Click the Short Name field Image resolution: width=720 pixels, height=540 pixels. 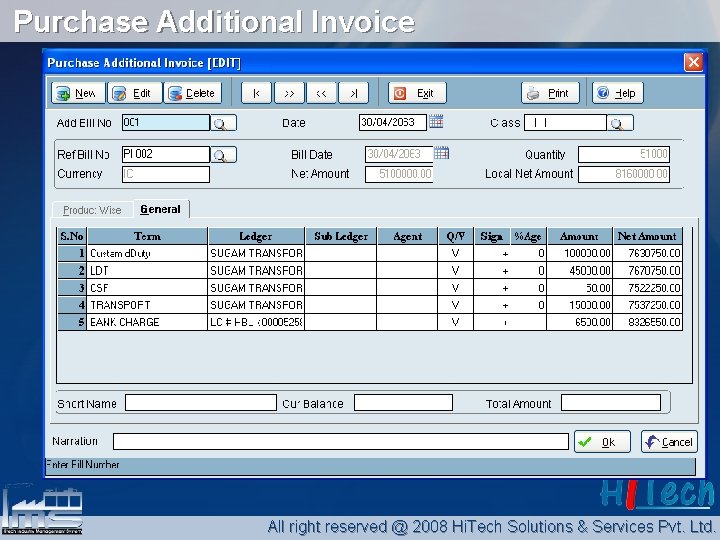click(x=201, y=403)
